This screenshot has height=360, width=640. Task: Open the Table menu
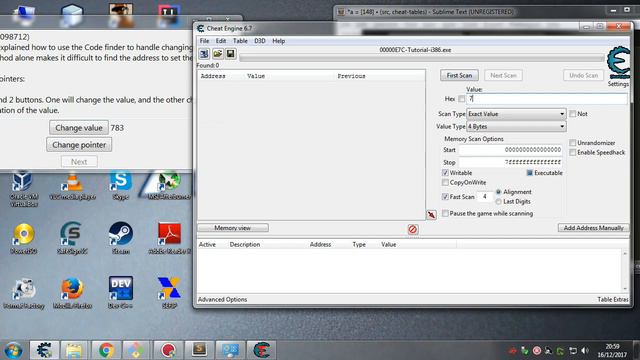(240, 41)
